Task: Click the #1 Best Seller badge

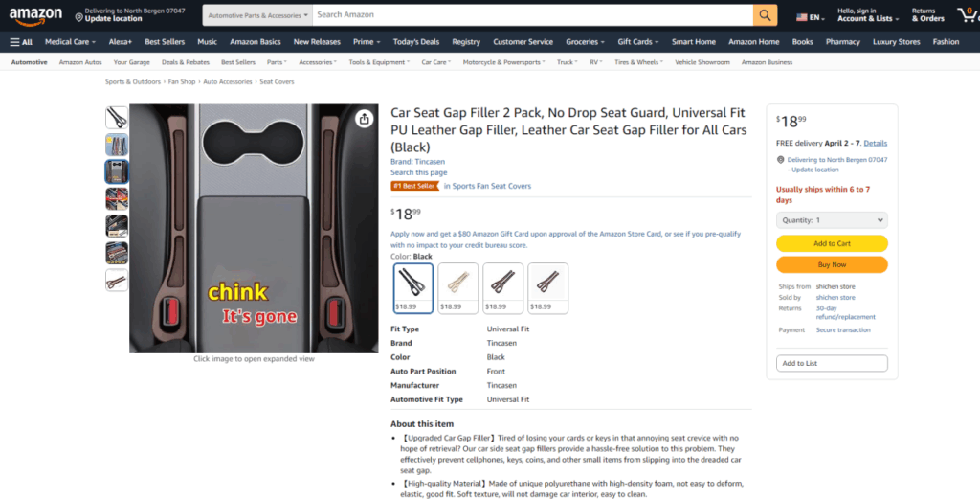Action: coord(415,186)
